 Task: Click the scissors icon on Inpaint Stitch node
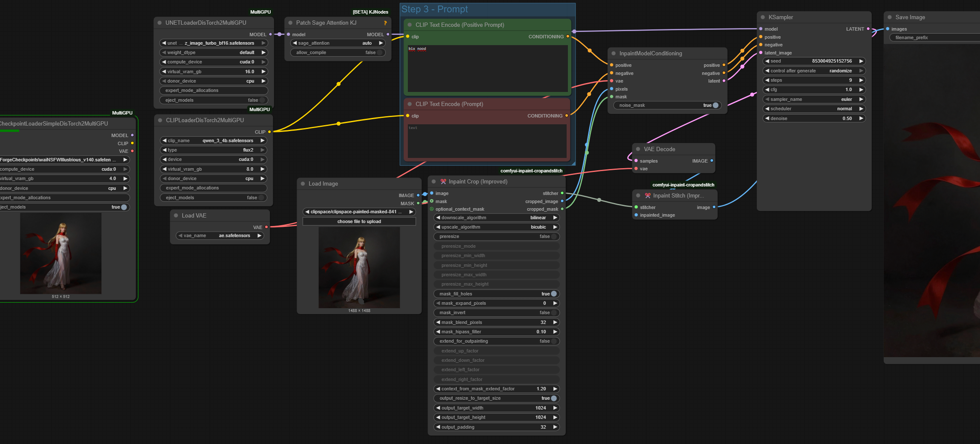tap(648, 196)
